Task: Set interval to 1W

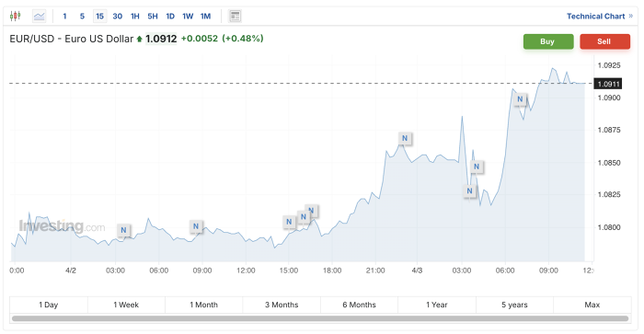Action: [x=188, y=17]
